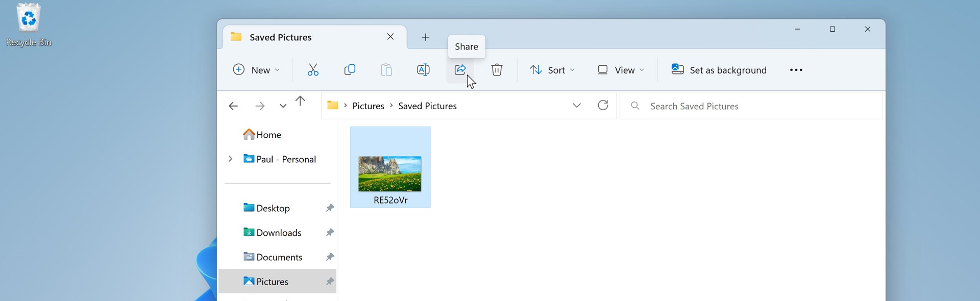Navigate up one folder level
Viewport: 980px width, 301px height.
[300, 101]
